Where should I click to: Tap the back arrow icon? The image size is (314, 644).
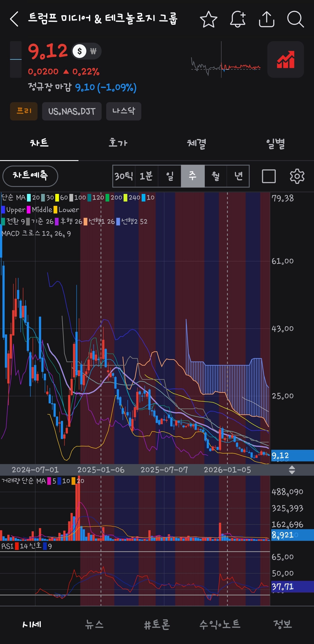pos(14,19)
